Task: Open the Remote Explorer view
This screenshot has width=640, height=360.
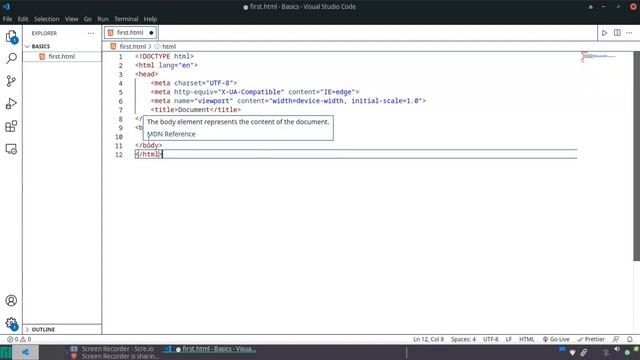Action: [x=11, y=149]
